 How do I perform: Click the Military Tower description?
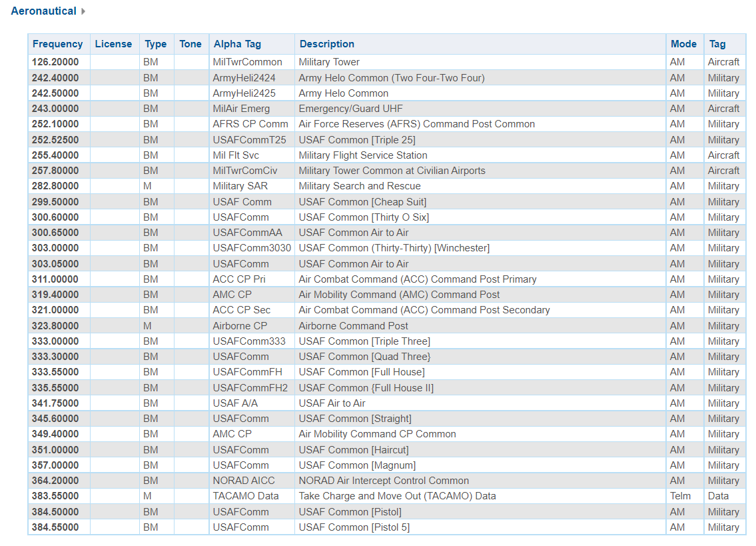pyautogui.click(x=329, y=62)
